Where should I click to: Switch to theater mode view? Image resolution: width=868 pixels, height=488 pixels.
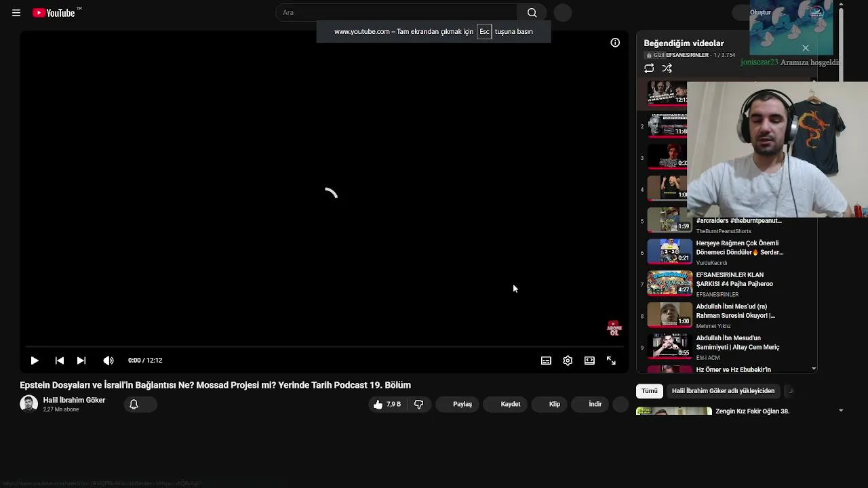589,361
